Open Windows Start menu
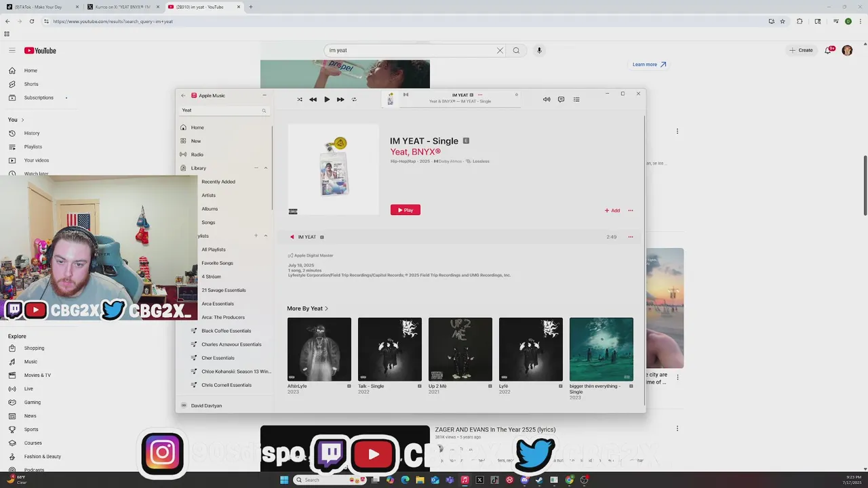Screen dimensions: 868x488 coord(284,480)
